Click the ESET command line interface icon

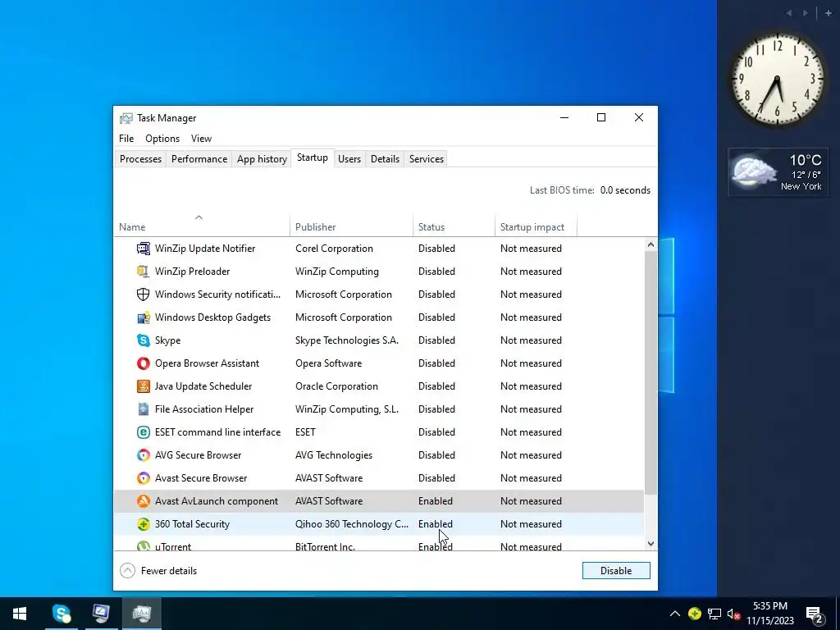tap(143, 432)
